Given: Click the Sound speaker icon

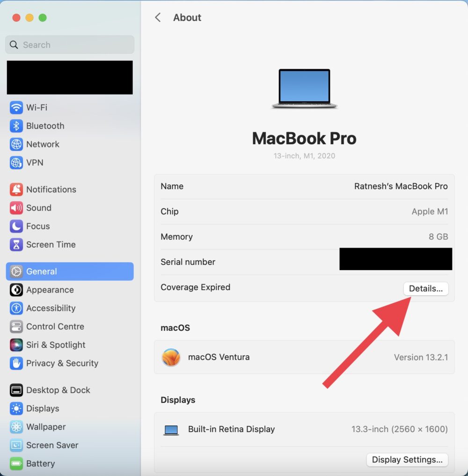Looking at the screenshot, I should [x=16, y=208].
